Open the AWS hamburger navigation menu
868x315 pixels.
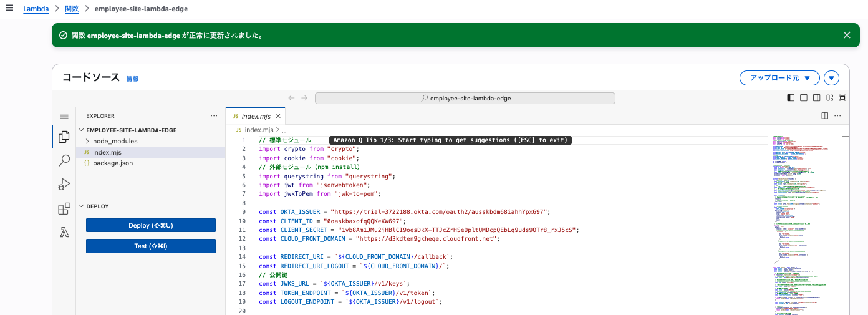[x=9, y=9]
